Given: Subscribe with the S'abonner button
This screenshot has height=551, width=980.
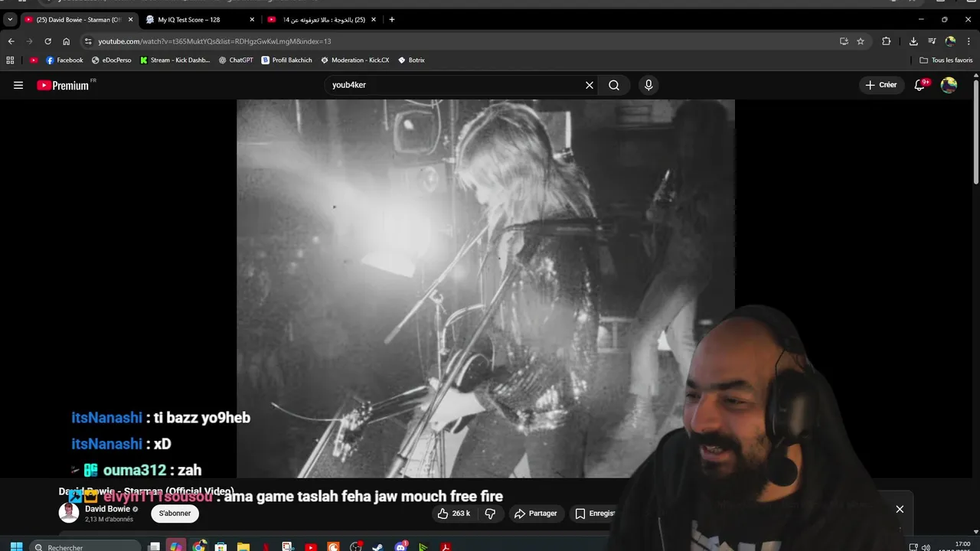Looking at the screenshot, I should [x=175, y=514].
